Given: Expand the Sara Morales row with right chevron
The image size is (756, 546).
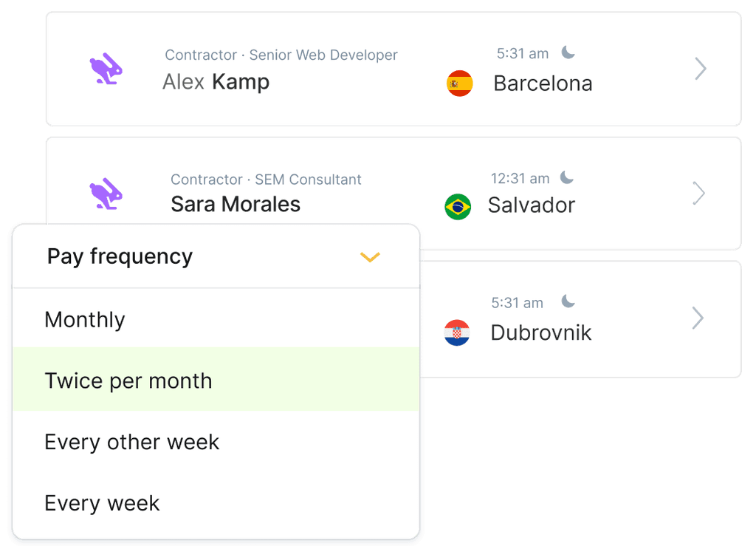Looking at the screenshot, I should pos(698,194).
